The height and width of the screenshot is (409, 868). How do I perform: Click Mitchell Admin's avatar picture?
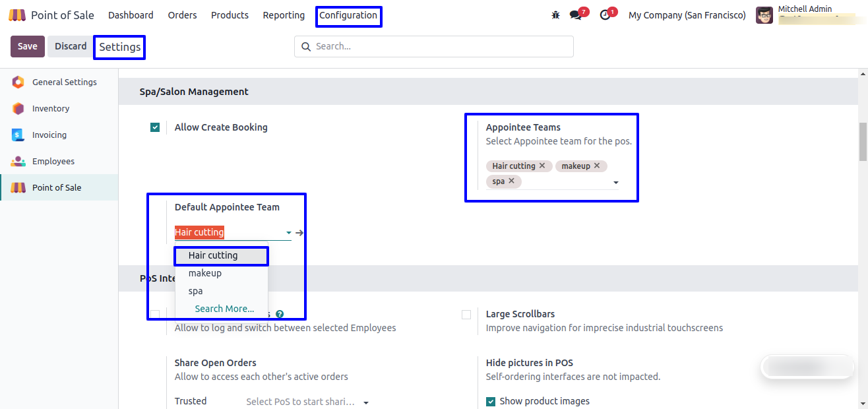tap(764, 15)
